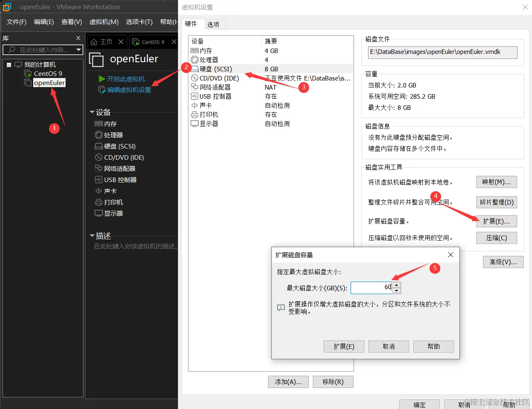This screenshot has height=409, width=532.
Task: Click the 添加(A) button to add hardware
Action: click(288, 382)
